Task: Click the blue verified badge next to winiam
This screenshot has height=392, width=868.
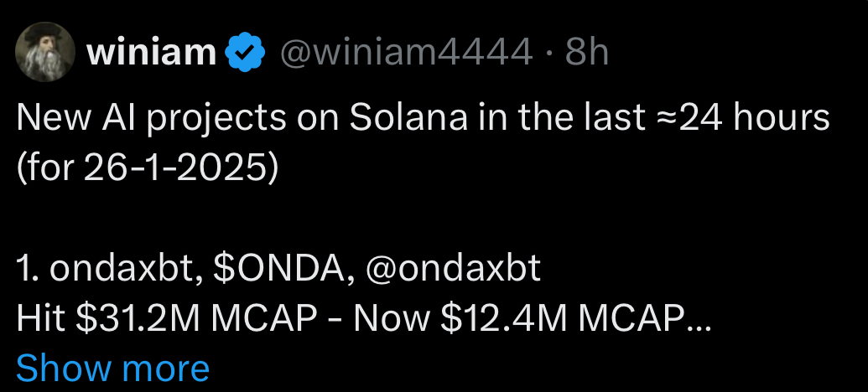Action: 246,54
